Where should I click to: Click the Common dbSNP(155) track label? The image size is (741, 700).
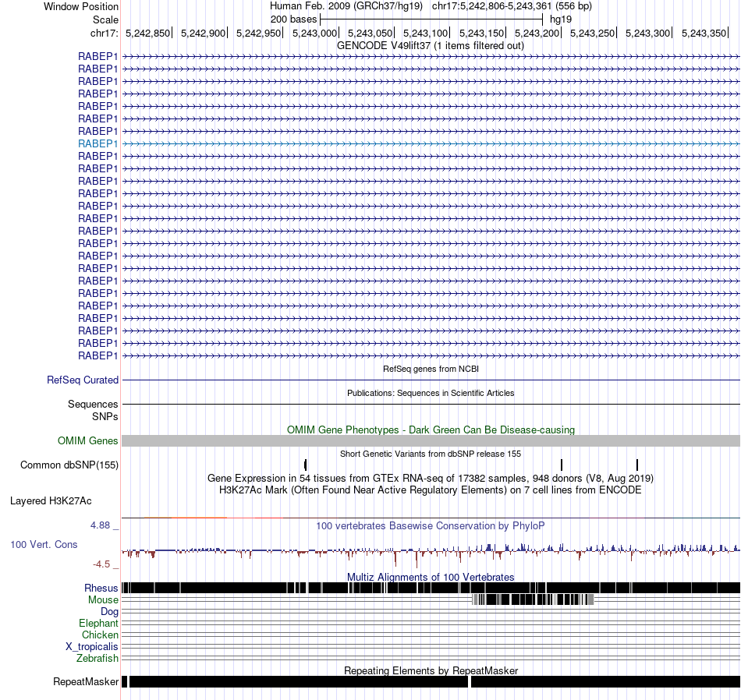69,465
